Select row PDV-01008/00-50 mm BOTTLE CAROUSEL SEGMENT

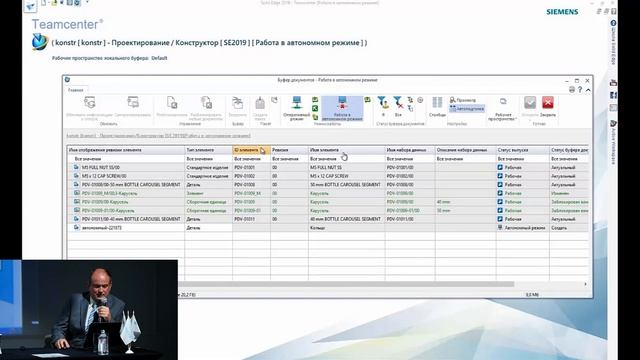328,184
